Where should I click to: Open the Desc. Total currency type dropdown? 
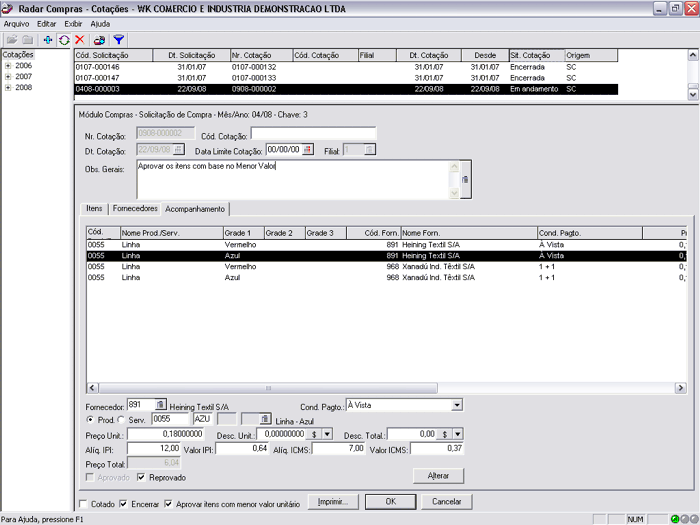[458, 434]
